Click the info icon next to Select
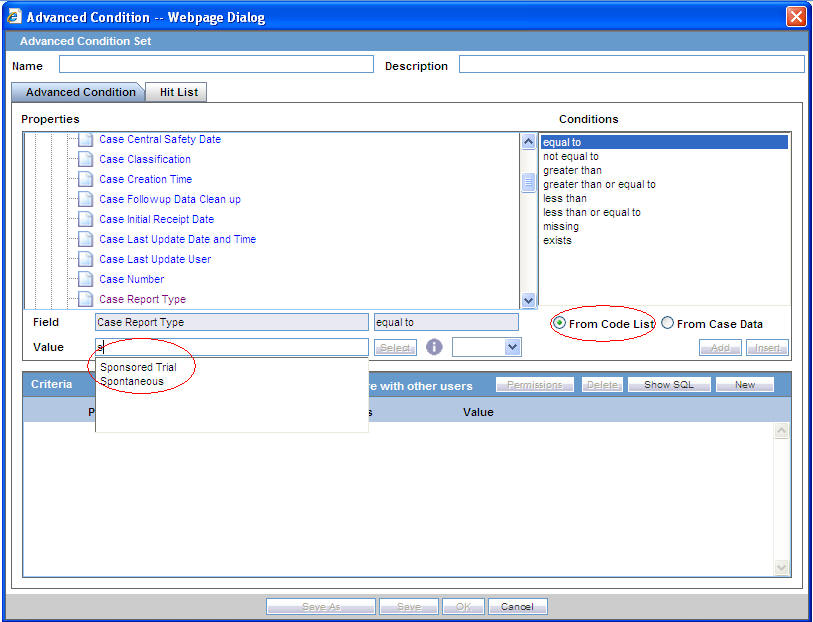The width and height of the screenshot is (813, 622). click(x=434, y=347)
